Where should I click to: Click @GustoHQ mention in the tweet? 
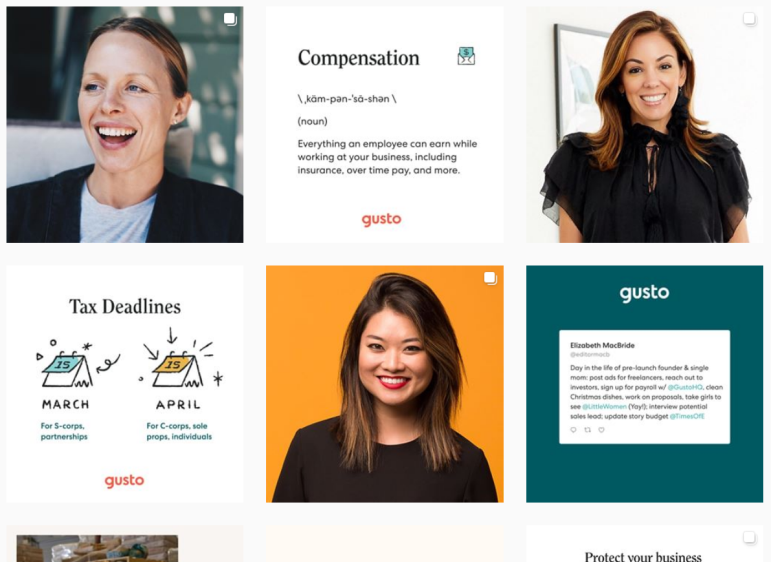tap(685, 387)
